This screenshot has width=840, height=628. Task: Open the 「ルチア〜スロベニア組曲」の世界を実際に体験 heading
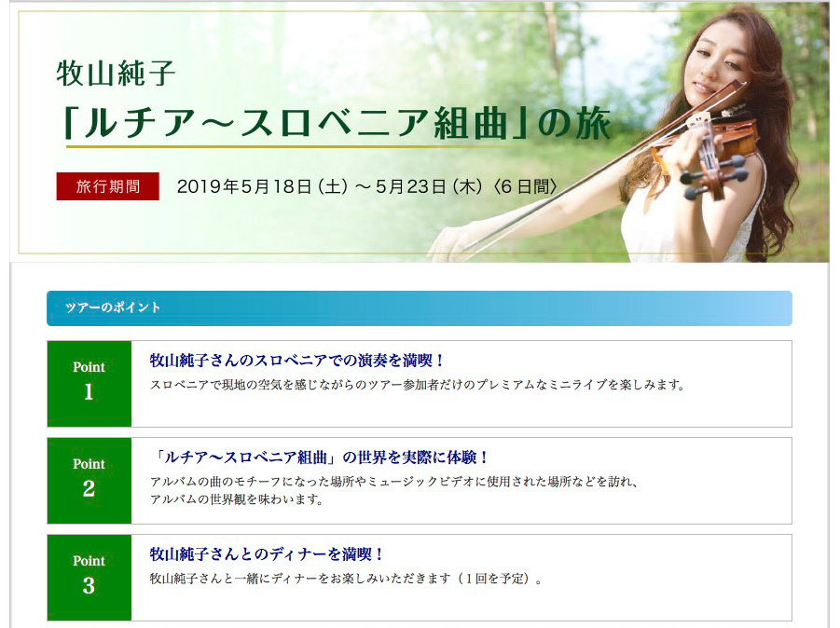(x=320, y=457)
